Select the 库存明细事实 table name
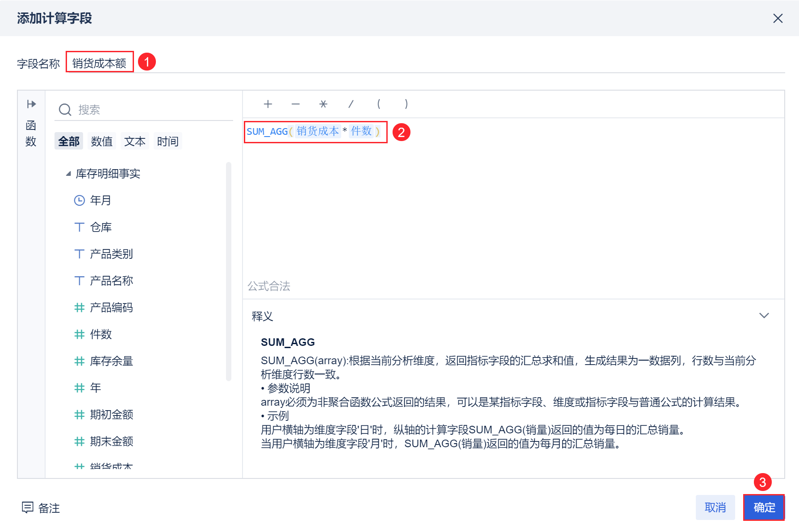Screen dimensions: 799x532 click(108, 174)
